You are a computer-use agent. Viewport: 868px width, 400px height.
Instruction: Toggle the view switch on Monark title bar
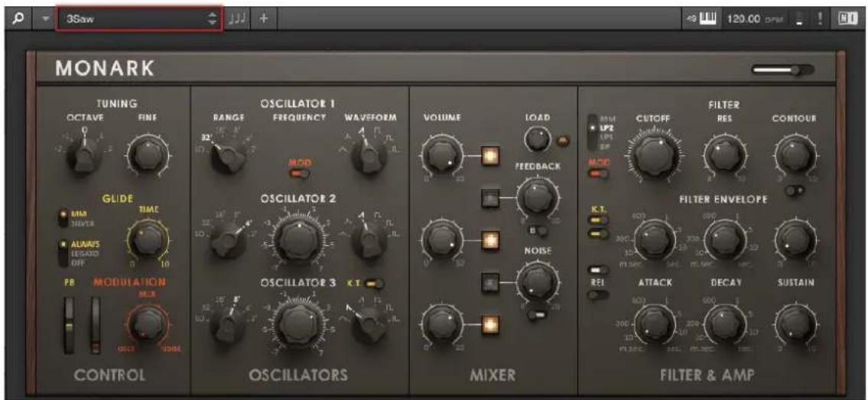[x=782, y=70]
